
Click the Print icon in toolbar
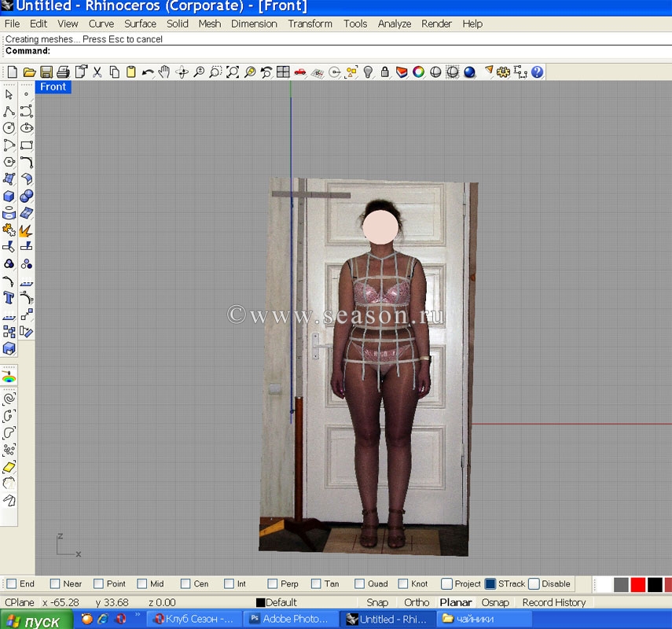[x=64, y=72]
